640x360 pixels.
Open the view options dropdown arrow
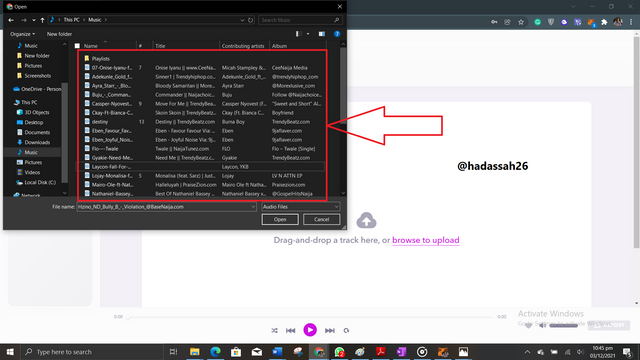(x=308, y=34)
